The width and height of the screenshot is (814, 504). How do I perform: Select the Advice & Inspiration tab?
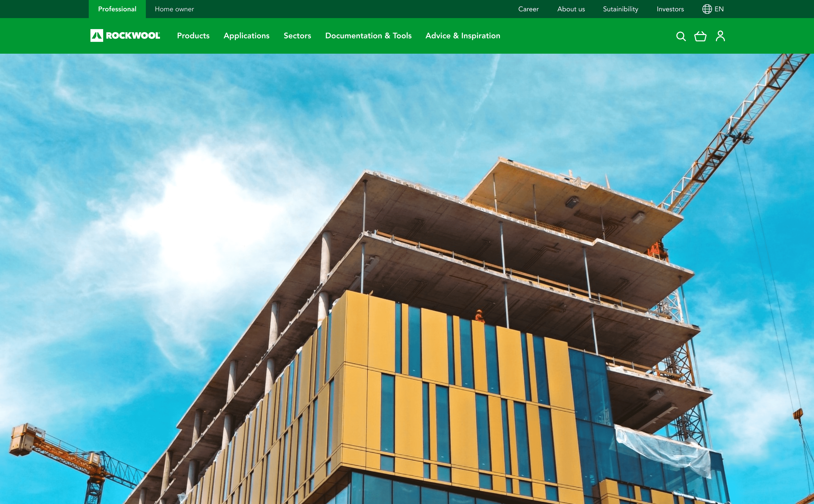(x=462, y=36)
